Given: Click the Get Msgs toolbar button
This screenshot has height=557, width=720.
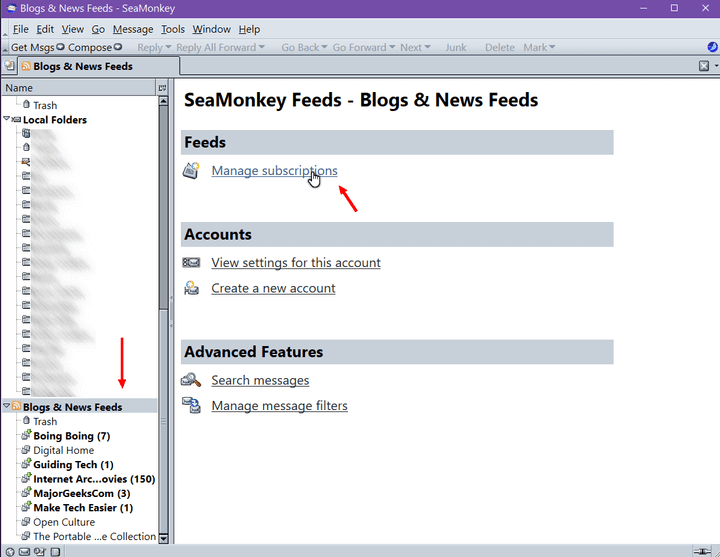Looking at the screenshot, I should pos(32,47).
